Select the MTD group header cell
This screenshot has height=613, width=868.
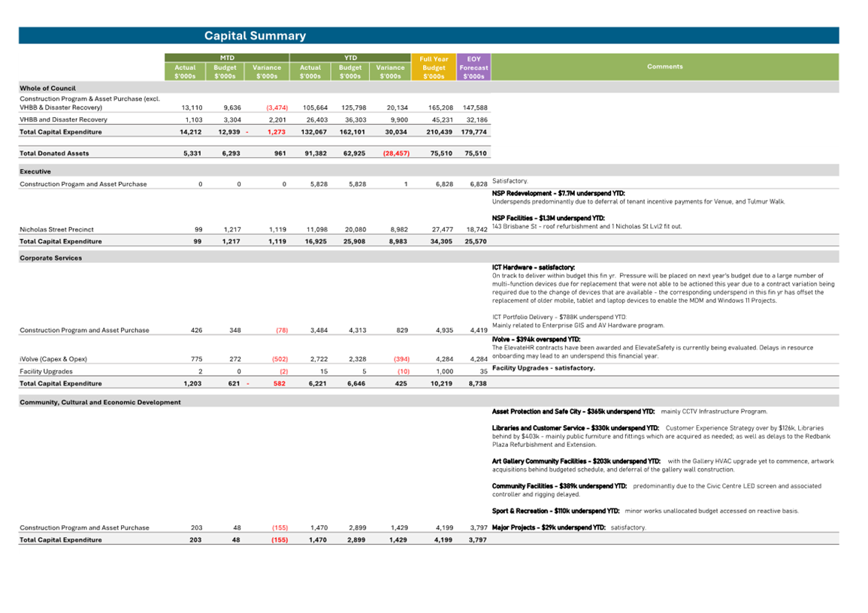pos(226,57)
